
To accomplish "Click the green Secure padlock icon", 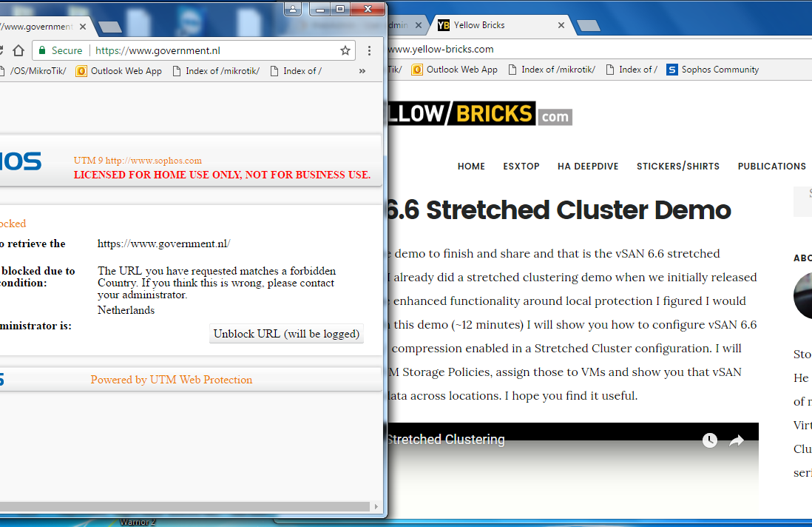I will [x=42, y=50].
